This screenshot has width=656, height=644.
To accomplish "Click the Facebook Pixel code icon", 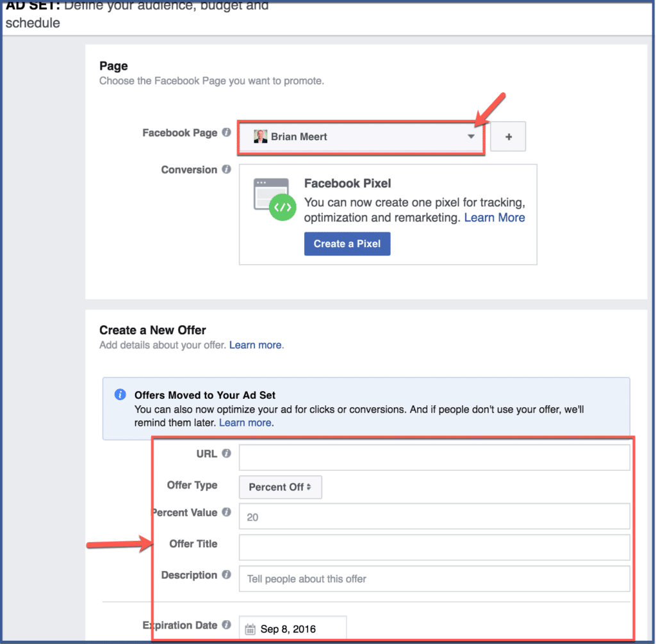I will [x=275, y=200].
